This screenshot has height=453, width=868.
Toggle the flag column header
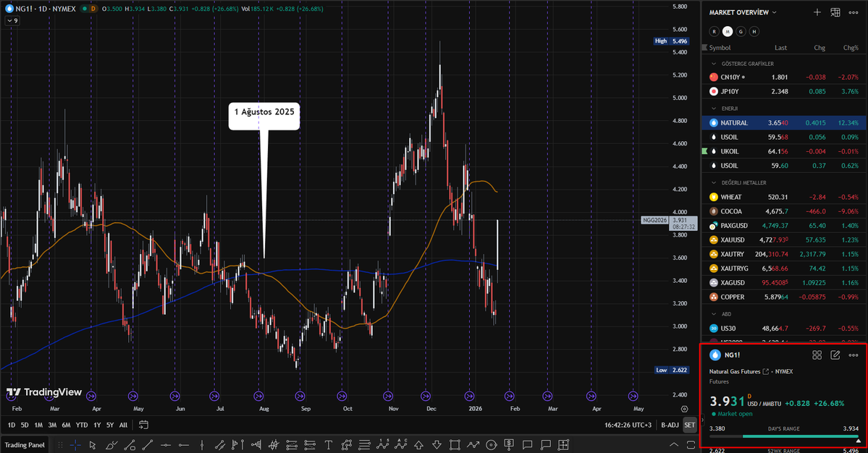pyautogui.click(x=704, y=48)
